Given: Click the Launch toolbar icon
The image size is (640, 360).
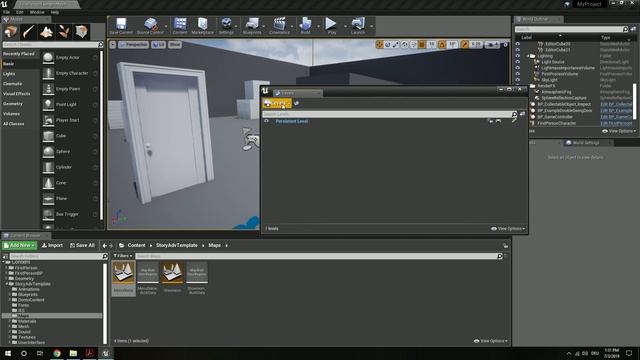Looking at the screenshot, I should click(x=358, y=26).
